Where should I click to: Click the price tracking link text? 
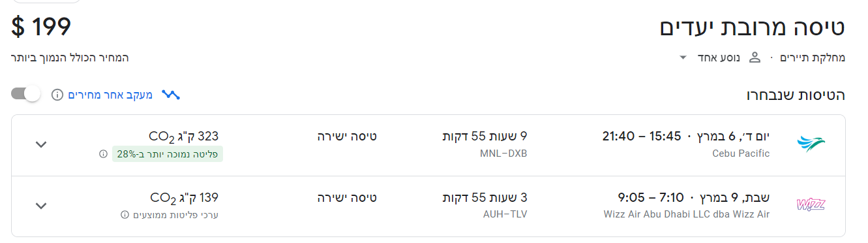[x=111, y=95]
